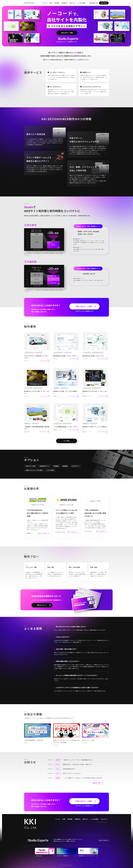The width and height of the screenshot is (133, 868).
Task: Open the バーチャルオフィス article thumbnail
Action: pos(66,731)
